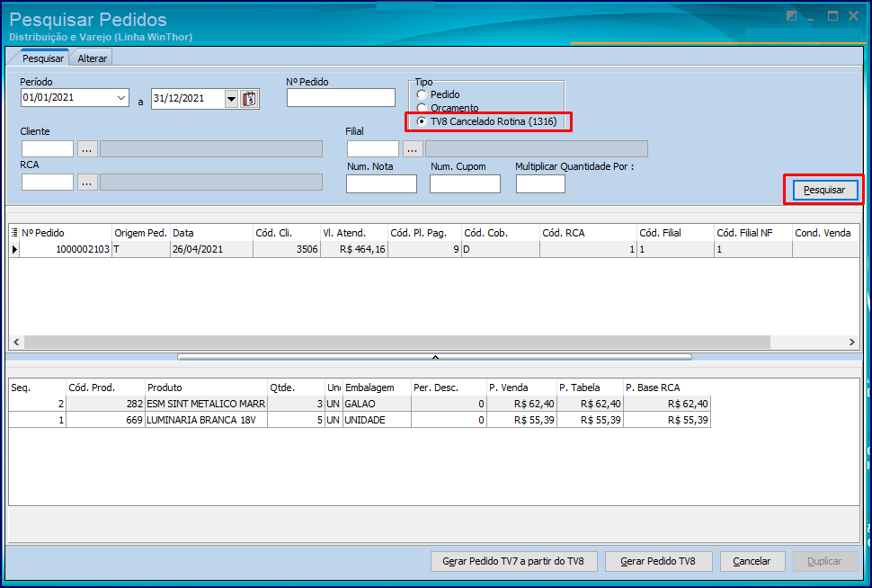Click the Cliente code input field
Viewport: 872px width, 588px height.
click(48, 149)
